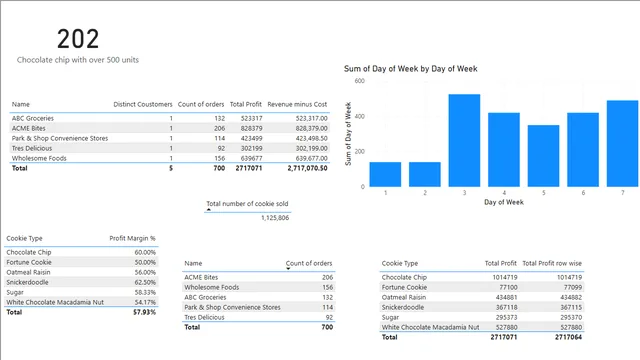This screenshot has height=360, width=640.
Task: Click the profit margin value 56.00%
Action: (145, 272)
